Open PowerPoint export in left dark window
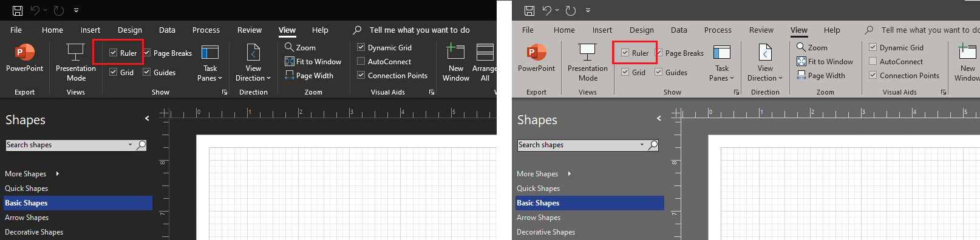The width and height of the screenshot is (980, 240). point(25,58)
